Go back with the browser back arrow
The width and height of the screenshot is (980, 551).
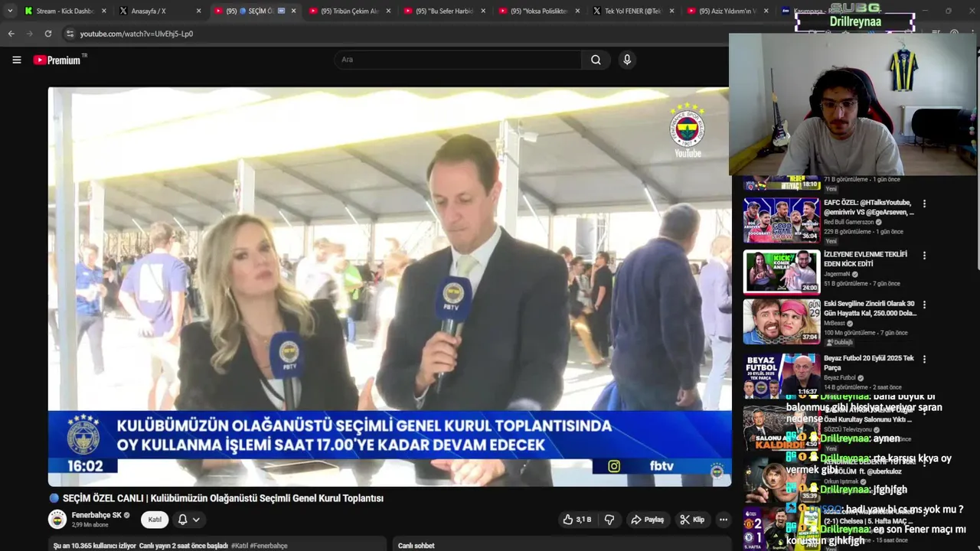[11, 34]
